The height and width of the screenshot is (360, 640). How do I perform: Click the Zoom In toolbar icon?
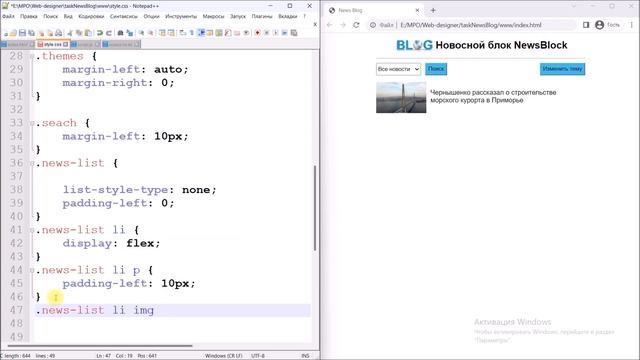pos(141,33)
